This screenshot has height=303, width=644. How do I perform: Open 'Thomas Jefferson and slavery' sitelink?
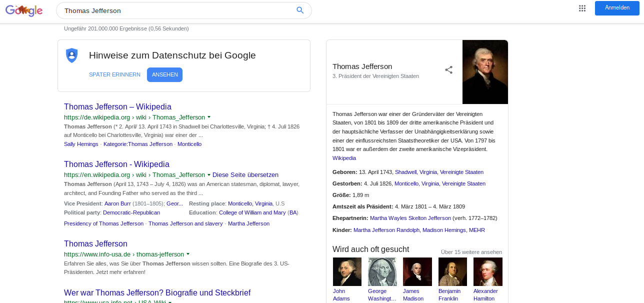coord(185,223)
